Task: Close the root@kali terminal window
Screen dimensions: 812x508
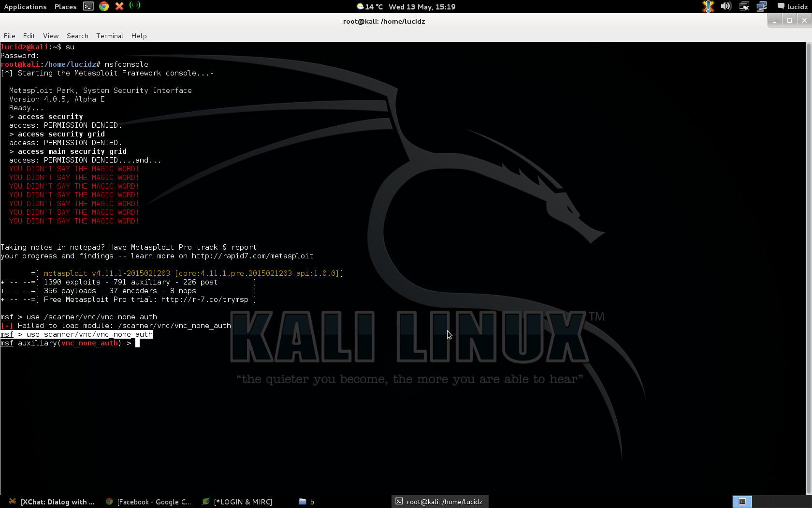Action: coord(804,21)
